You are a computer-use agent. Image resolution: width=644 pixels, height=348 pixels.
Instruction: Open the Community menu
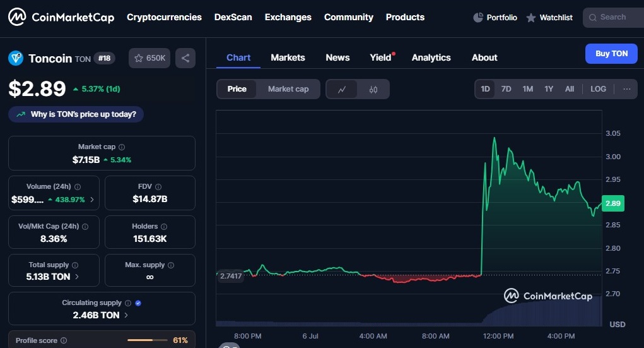coord(349,17)
